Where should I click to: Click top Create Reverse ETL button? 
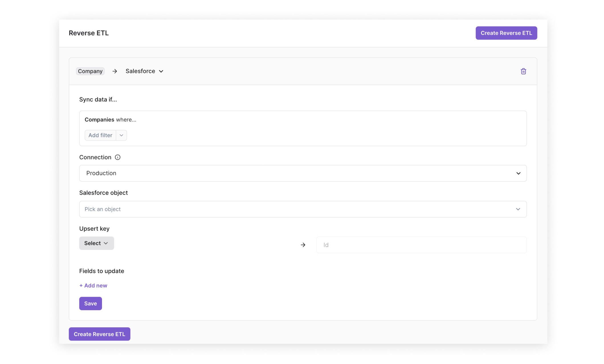point(506,33)
